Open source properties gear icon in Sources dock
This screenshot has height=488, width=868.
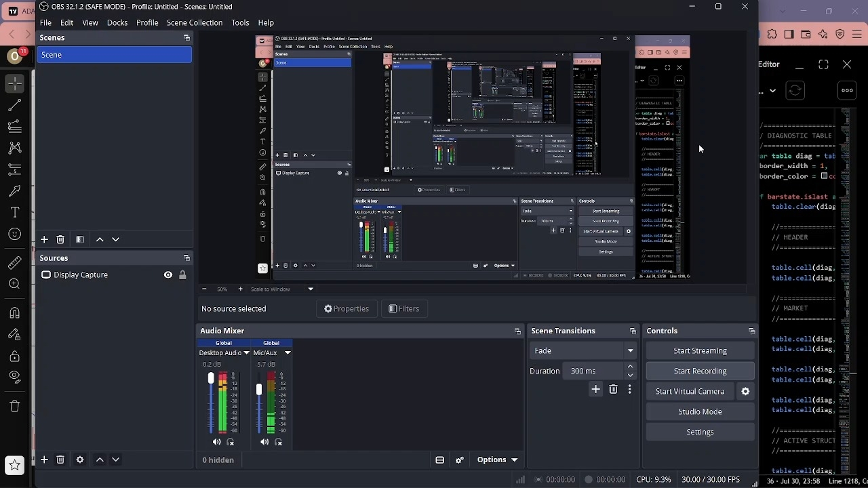pos(80,460)
